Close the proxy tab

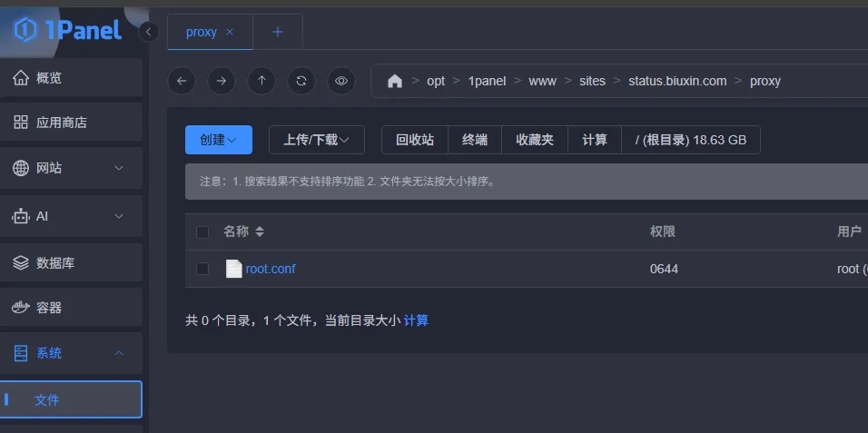230,32
